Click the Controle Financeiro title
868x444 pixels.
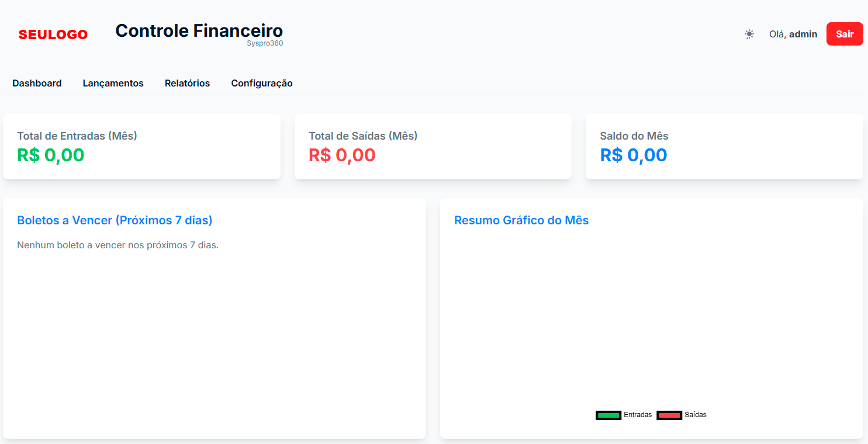199,30
